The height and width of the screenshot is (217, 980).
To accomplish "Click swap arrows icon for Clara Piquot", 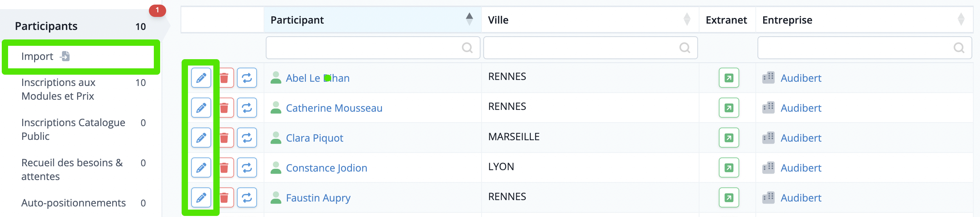I will [247, 138].
